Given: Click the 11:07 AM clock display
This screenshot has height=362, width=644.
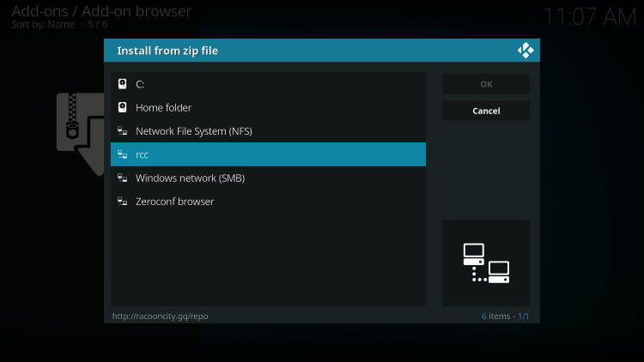Looking at the screenshot, I should [x=589, y=15].
